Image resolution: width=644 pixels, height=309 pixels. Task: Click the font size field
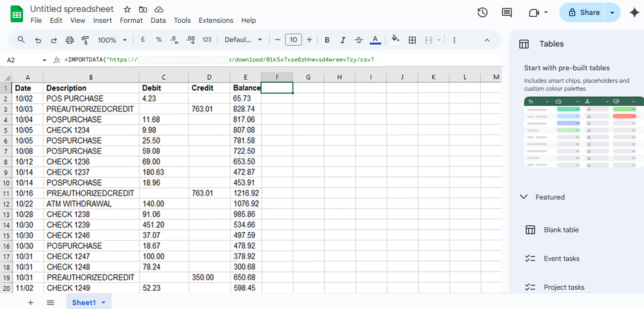tap(294, 40)
